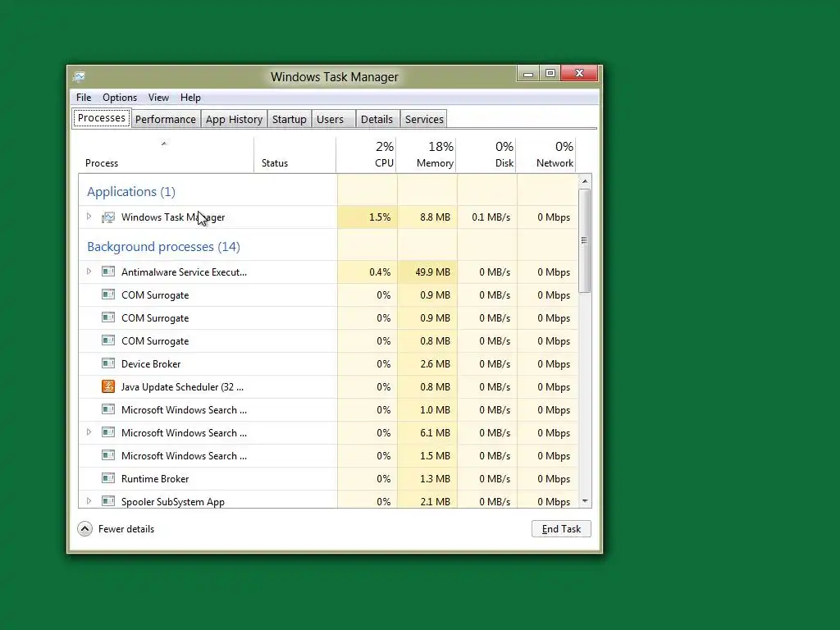Viewport: 840px width, 630px height.
Task: Open the Help menu
Action: pyautogui.click(x=190, y=98)
